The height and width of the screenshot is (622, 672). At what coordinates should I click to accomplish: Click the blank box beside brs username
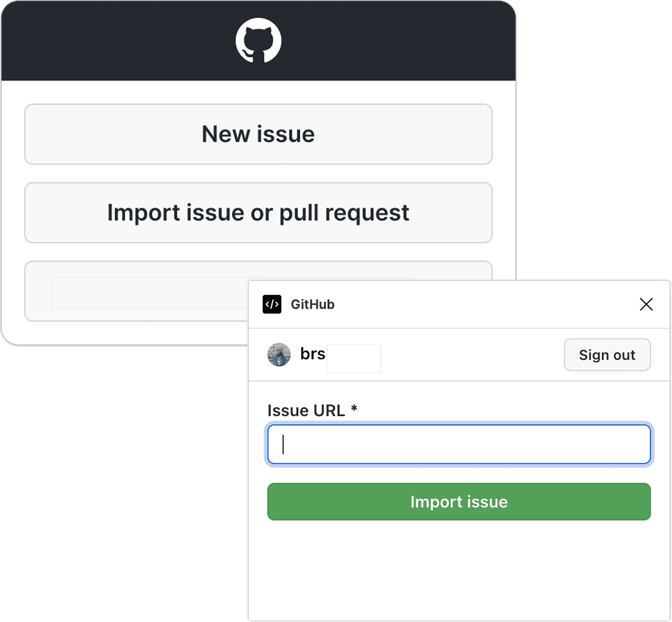(x=354, y=358)
